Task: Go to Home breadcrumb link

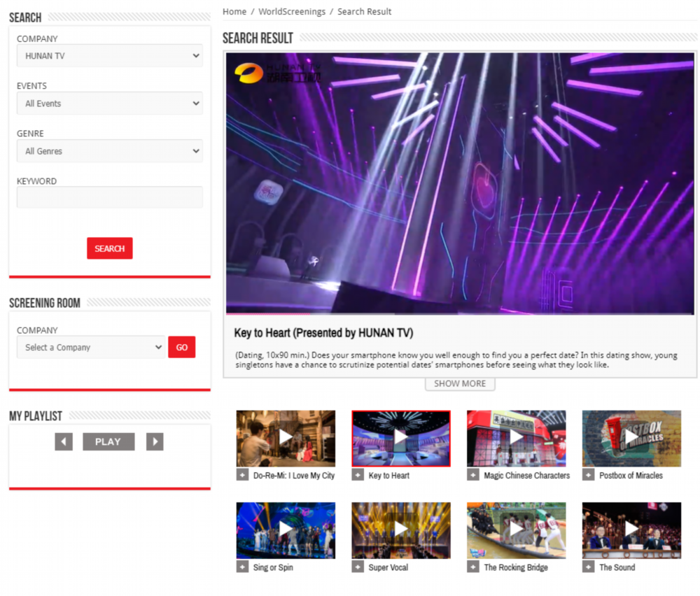Action: coord(234,12)
